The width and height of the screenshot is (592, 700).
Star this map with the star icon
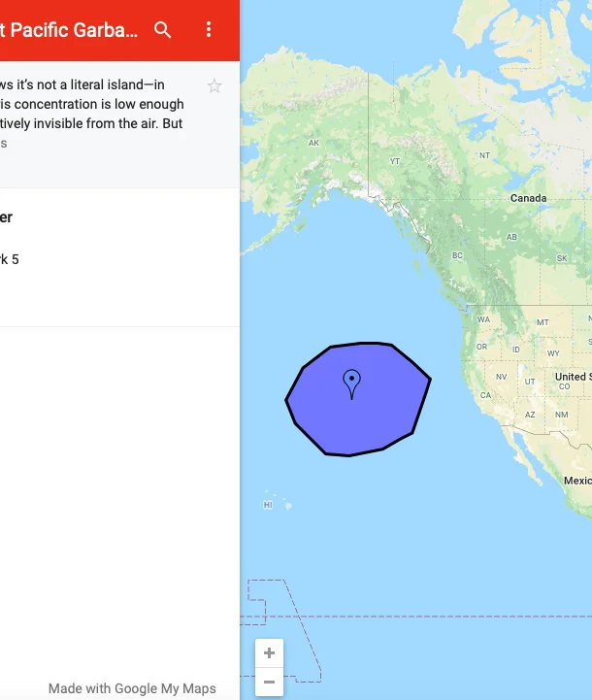coord(214,86)
